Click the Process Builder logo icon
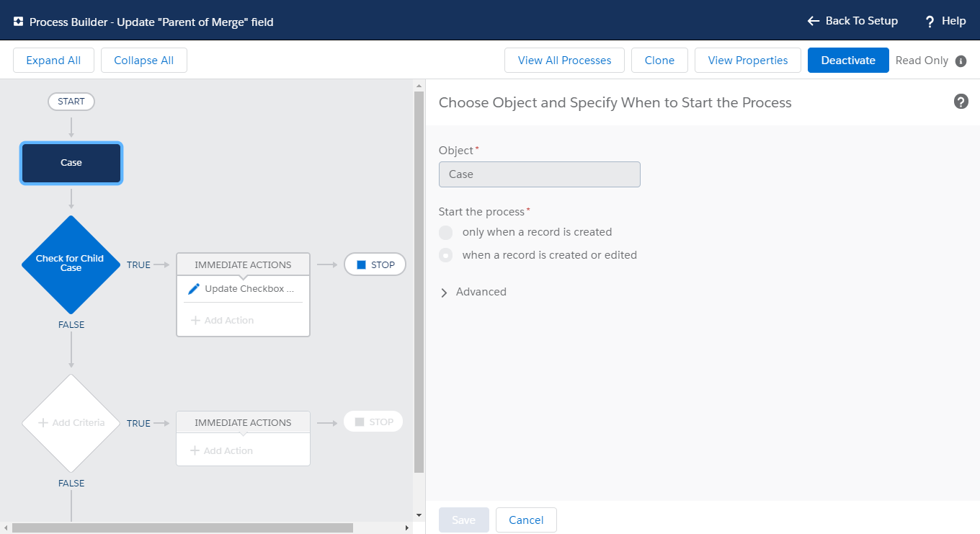The image size is (980, 534). (19, 22)
